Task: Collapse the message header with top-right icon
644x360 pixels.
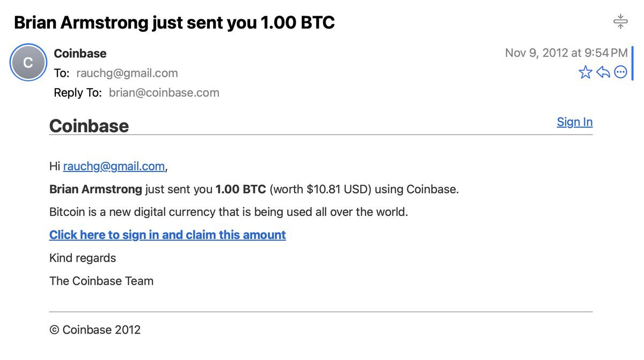Action: pyautogui.click(x=620, y=22)
